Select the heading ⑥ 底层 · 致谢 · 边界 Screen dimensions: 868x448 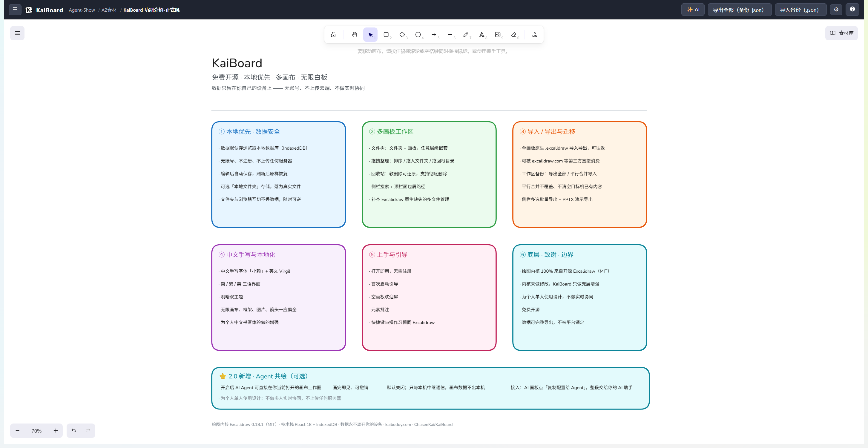546,255
